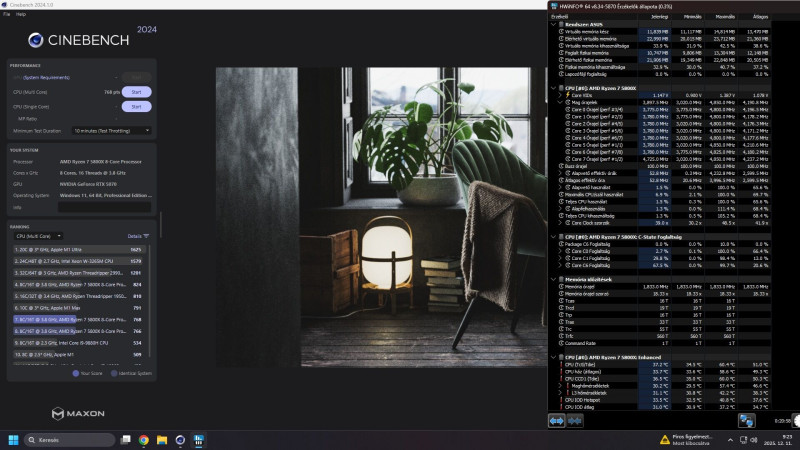Click the filter icon beside Details

[146, 236]
